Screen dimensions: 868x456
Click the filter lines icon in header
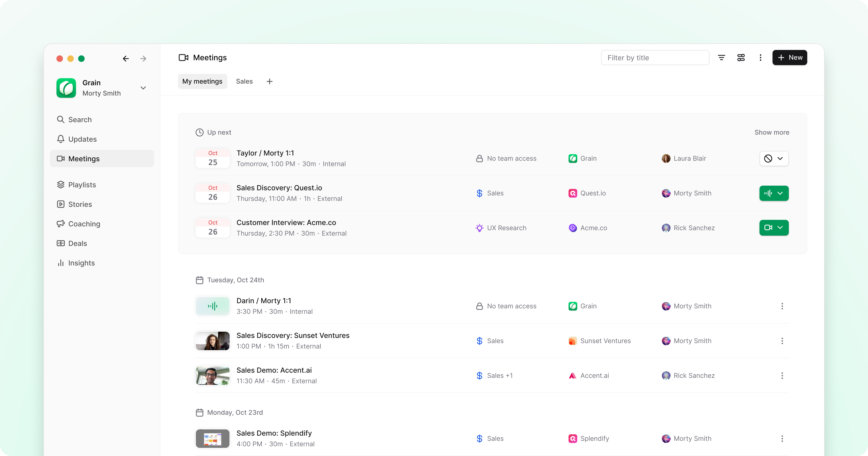click(x=721, y=58)
